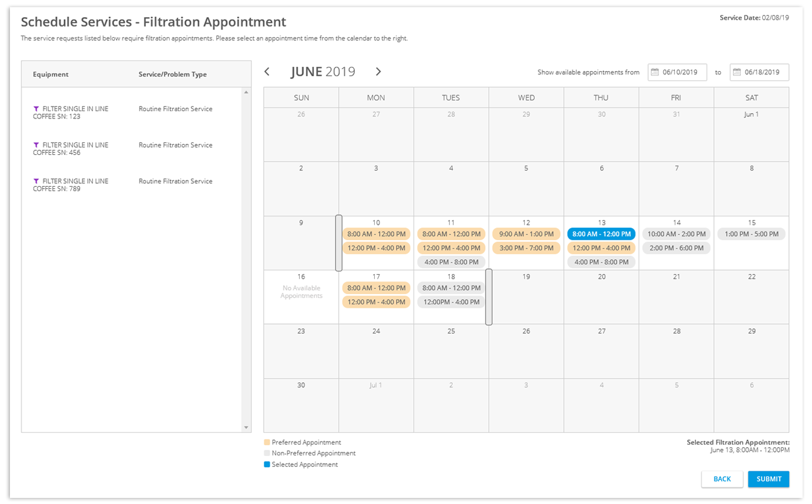
Task: Open the calendar picker for the start date
Action: point(654,72)
